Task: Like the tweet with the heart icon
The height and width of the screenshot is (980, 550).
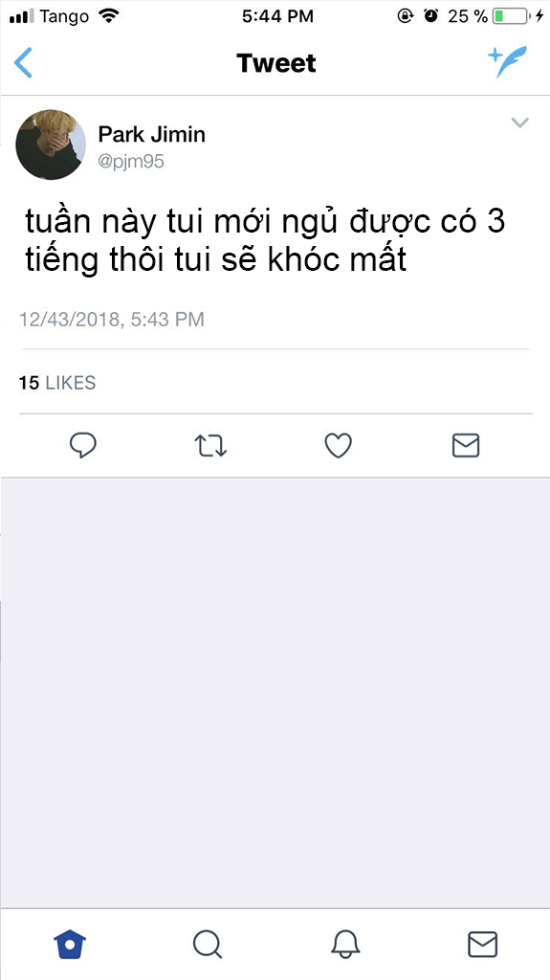Action: coord(339,446)
